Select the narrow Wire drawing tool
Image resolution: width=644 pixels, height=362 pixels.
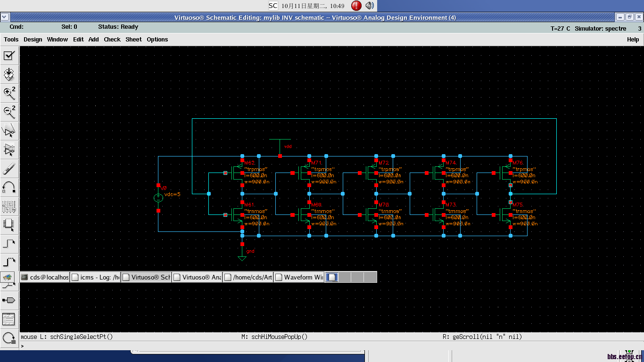pyautogui.click(x=9, y=244)
